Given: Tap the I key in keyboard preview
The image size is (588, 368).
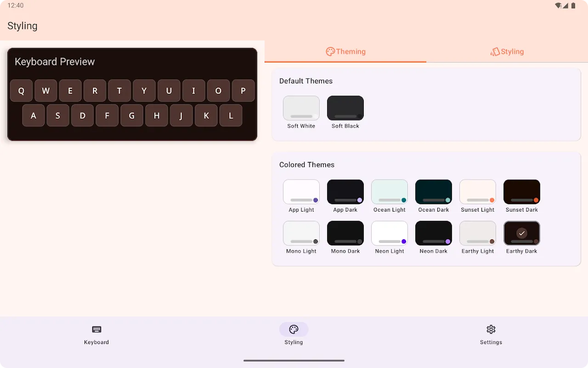Looking at the screenshot, I should (193, 91).
